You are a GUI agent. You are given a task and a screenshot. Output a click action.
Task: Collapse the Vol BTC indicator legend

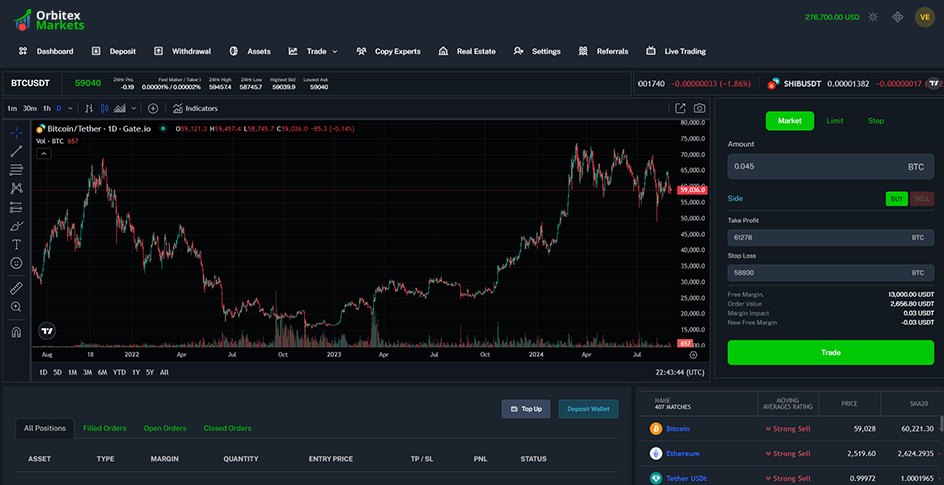(x=44, y=154)
